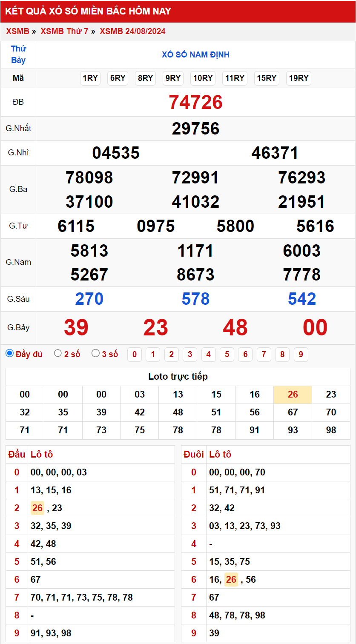Click the 1RY ticket code badge
The width and height of the screenshot is (356, 644).
point(90,78)
